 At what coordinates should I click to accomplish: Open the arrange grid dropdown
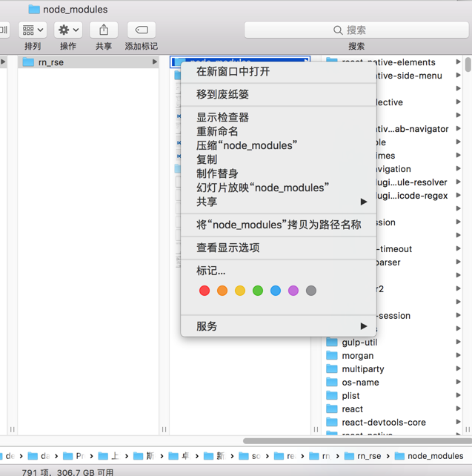33,30
